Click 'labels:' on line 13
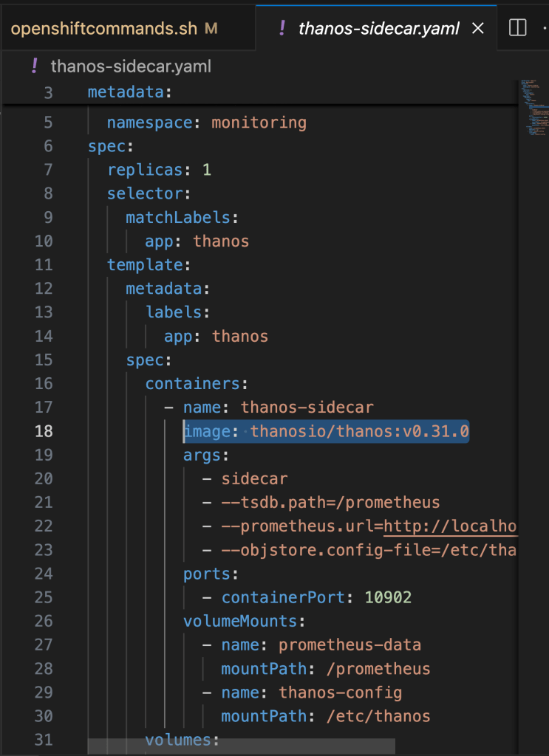 (177, 312)
